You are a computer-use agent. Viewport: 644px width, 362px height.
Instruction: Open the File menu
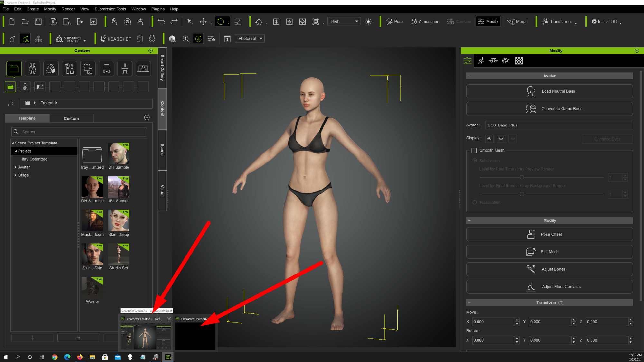click(5, 9)
